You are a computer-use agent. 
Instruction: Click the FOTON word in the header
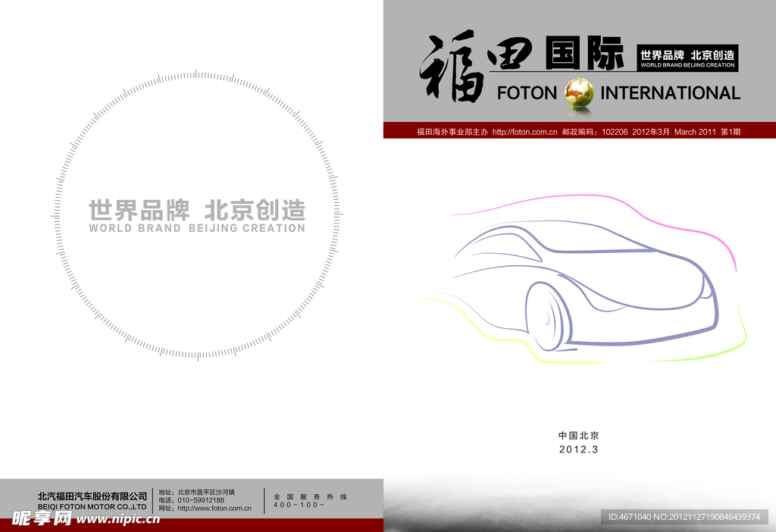click(x=527, y=93)
